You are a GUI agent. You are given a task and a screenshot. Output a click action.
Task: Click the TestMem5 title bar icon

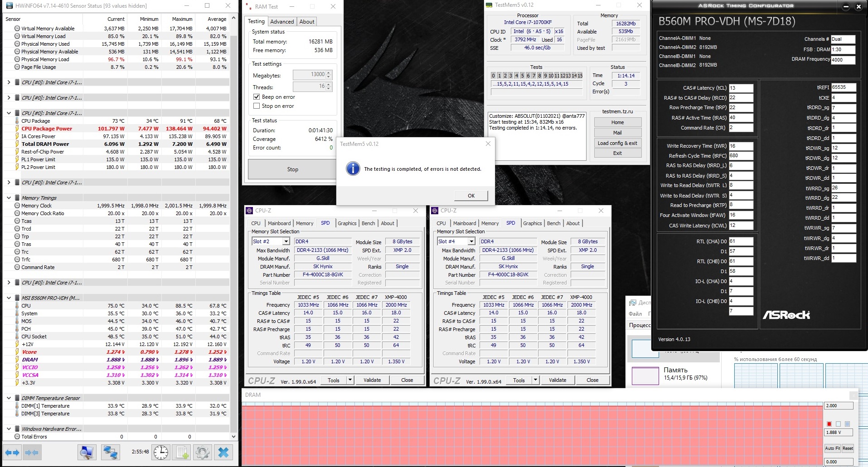[x=489, y=5]
